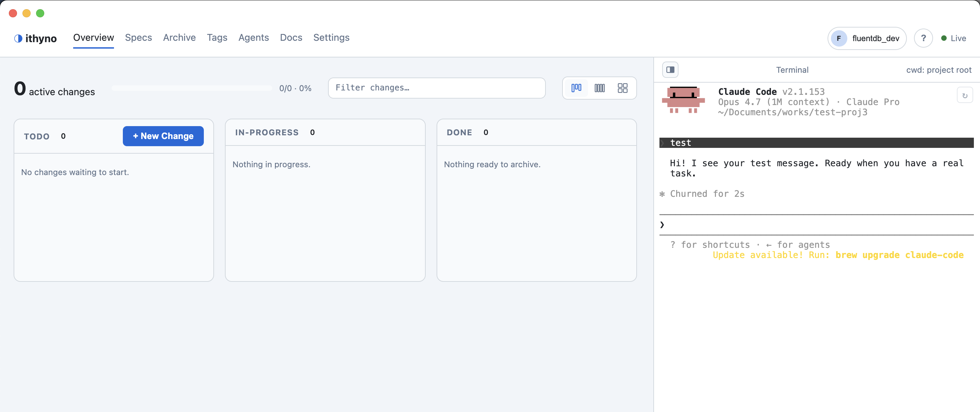Click the ithyno brand name

coord(41,38)
